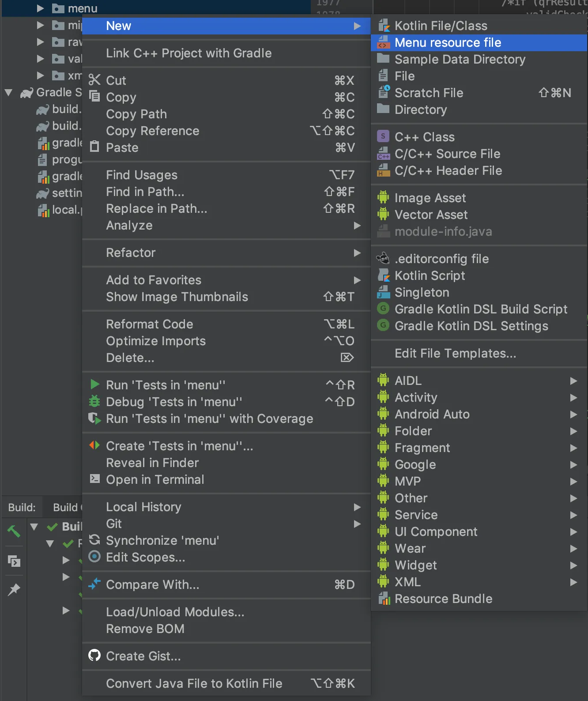This screenshot has height=701, width=588.
Task: Select Reveal in Finder
Action: (x=152, y=463)
